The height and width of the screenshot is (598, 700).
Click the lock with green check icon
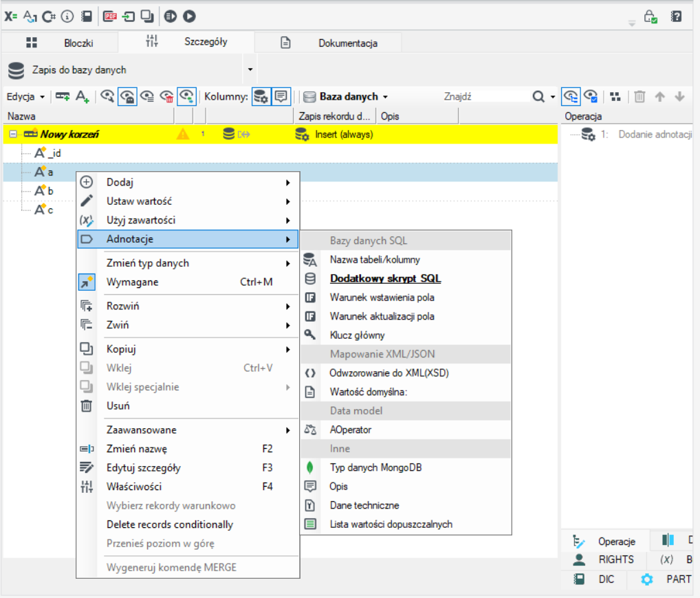[650, 17]
